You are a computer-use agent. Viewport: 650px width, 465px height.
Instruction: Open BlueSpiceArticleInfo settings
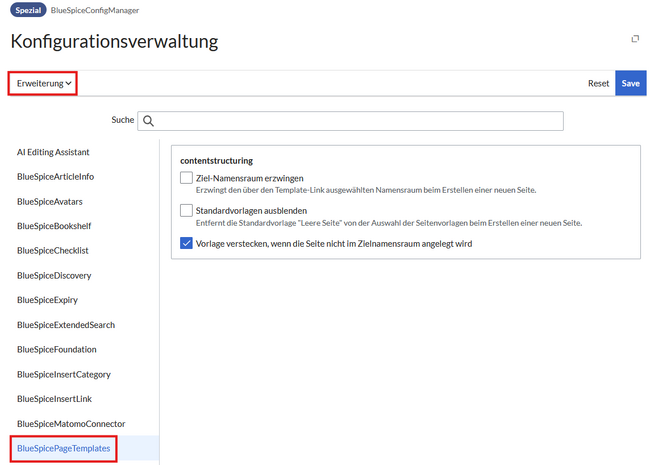click(x=69, y=177)
